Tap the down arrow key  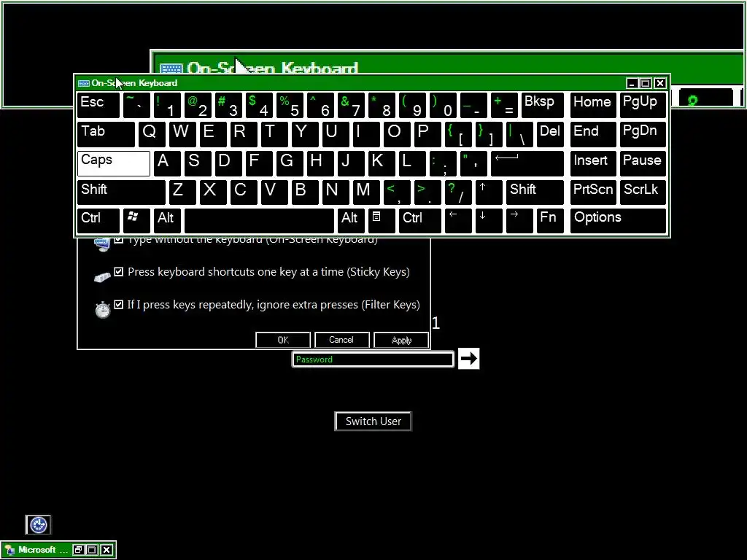[x=489, y=221]
